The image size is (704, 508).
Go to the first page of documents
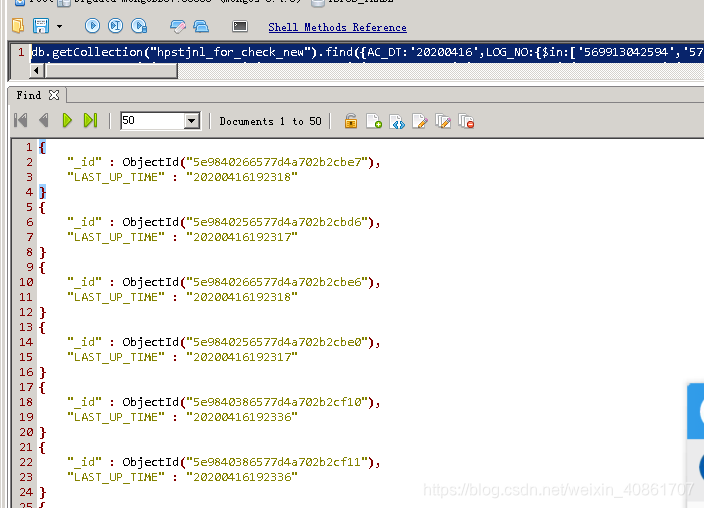click(21, 120)
